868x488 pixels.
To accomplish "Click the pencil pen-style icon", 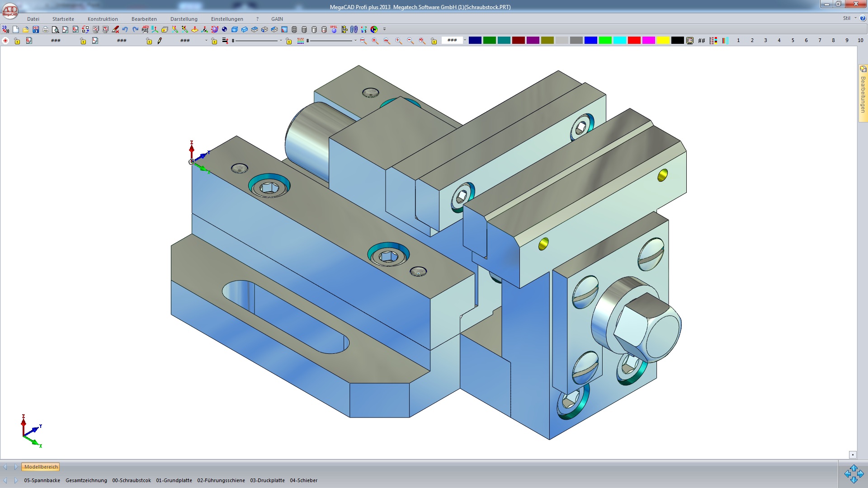I will (x=160, y=41).
